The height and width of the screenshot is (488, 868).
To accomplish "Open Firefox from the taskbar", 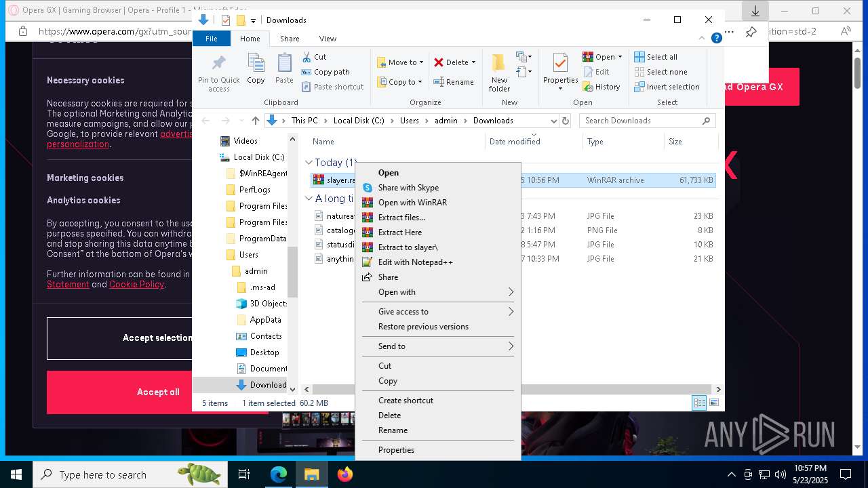I will pos(344,474).
